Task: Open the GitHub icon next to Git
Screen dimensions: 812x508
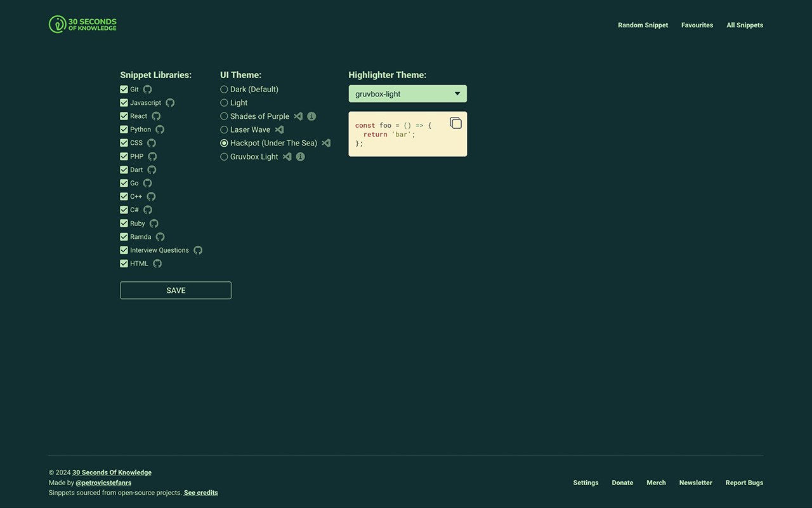Action: pyautogui.click(x=147, y=90)
